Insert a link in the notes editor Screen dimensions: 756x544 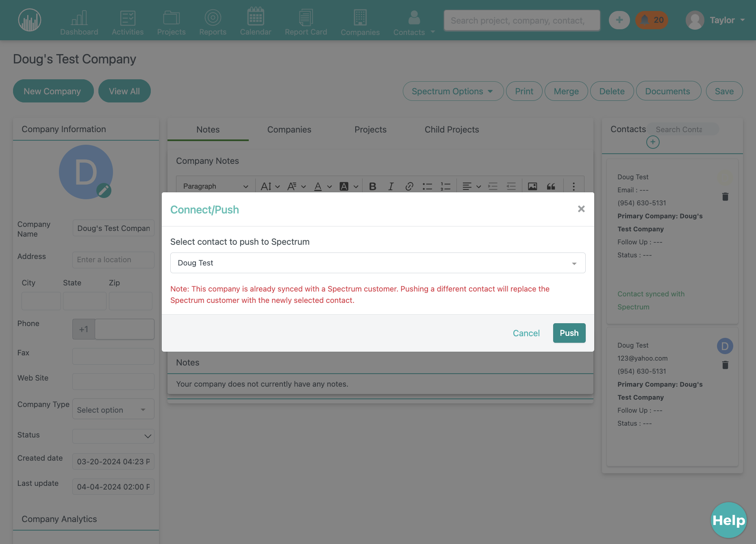[x=409, y=186]
